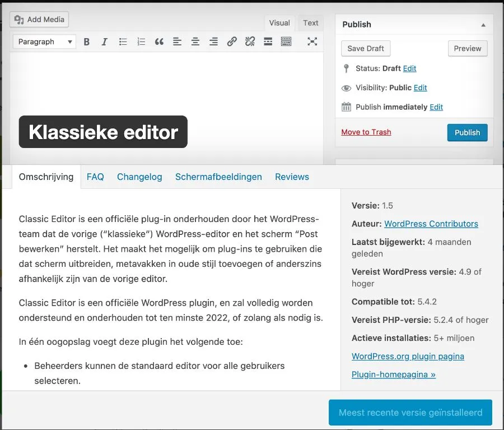The image size is (504, 430).
Task: Click the insert link icon
Action: point(232,41)
